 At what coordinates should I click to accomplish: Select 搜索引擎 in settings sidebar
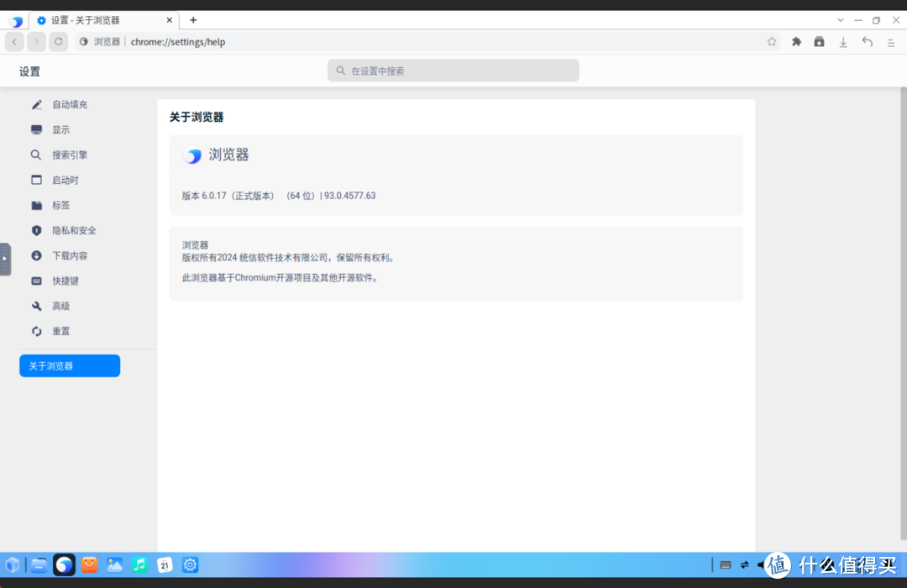point(69,155)
